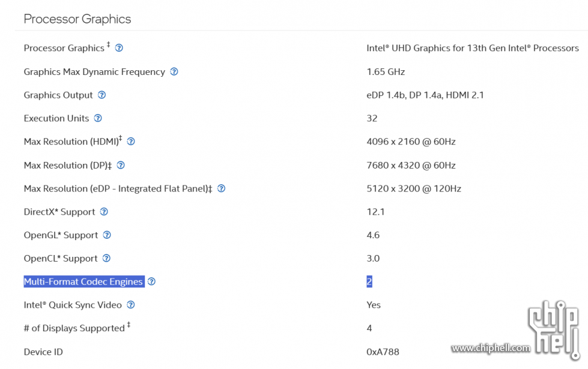The width and height of the screenshot is (588, 369).
Task: Click question mark beside DirectX Support
Action: 104,212
